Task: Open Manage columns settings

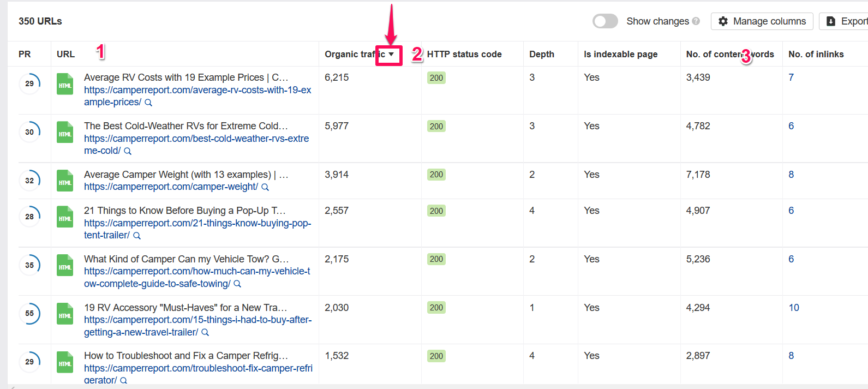Action: [762, 21]
